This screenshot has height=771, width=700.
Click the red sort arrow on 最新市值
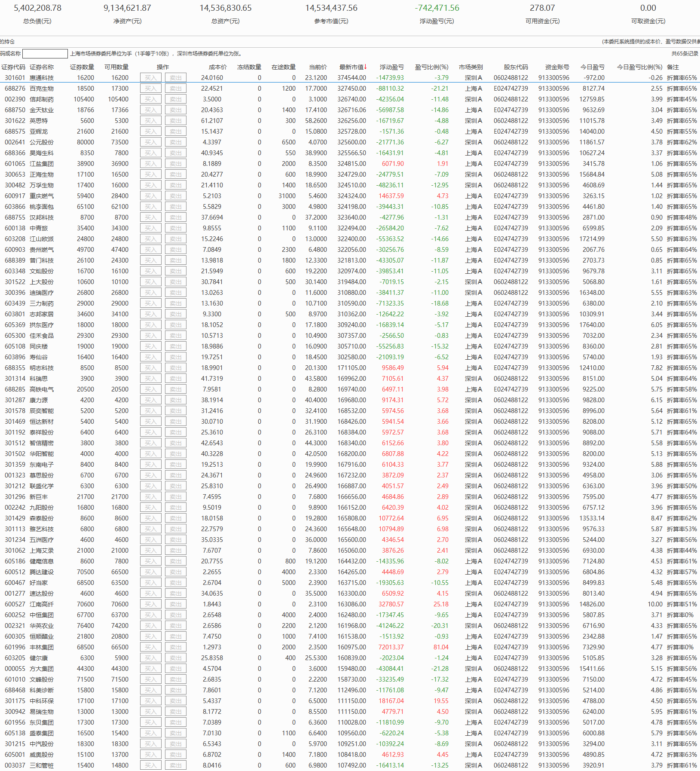pyautogui.click(x=366, y=67)
